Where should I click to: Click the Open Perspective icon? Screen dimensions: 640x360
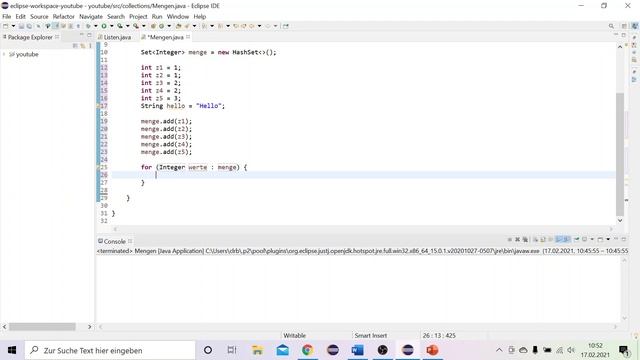[624, 26]
